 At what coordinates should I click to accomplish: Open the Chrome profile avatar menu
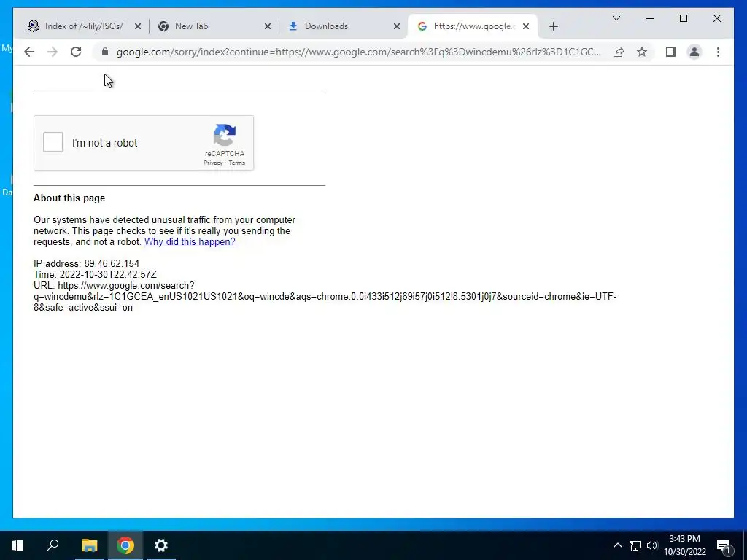pyautogui.click(x=694, y=52)
